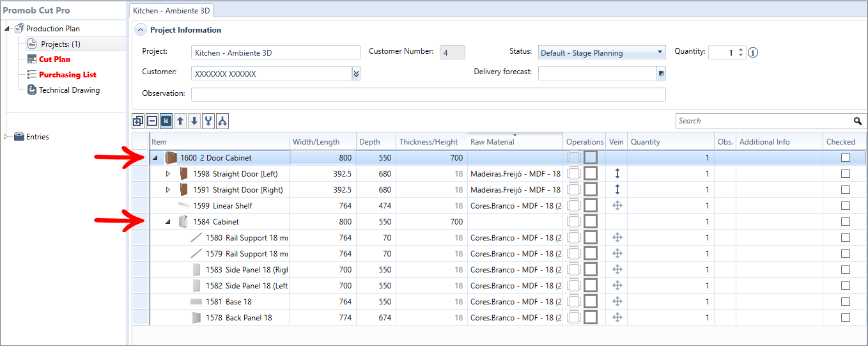Viewport: 868px width, 346px height.
Task: Toggle the Id display toolbar button
Action: click(x=166, y=121)
